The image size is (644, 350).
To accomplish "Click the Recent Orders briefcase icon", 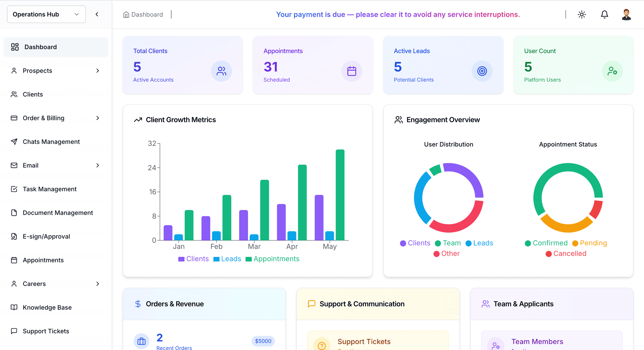I will (142, 341).
